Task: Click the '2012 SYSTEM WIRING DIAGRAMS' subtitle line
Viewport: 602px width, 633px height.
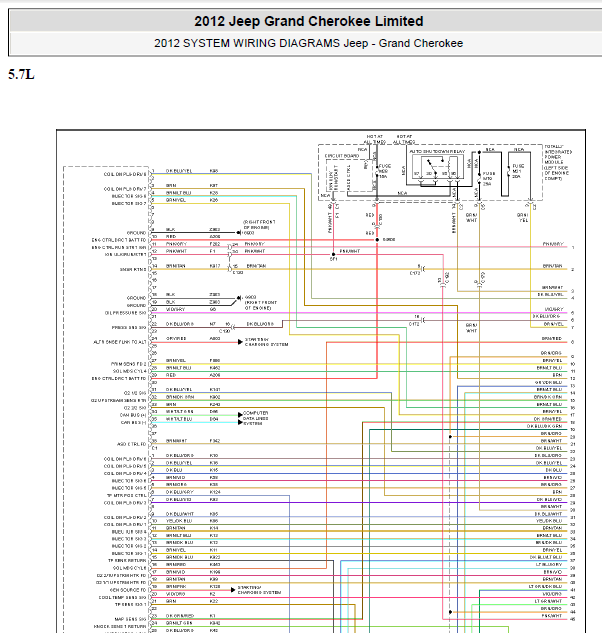Action: click(308, 43)
